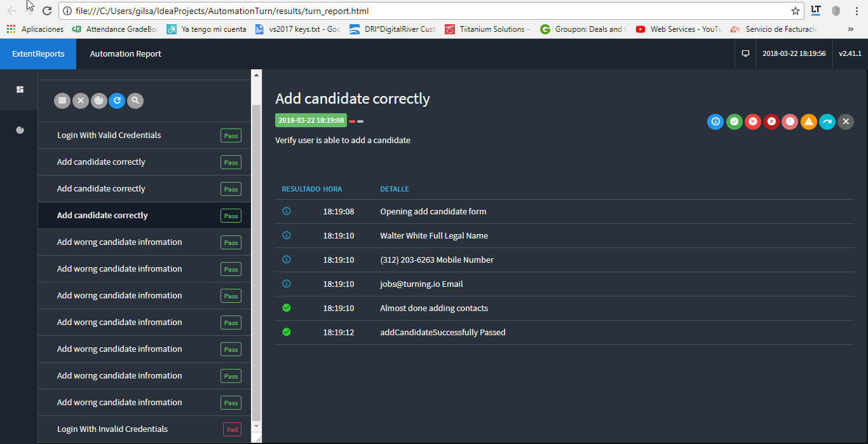Click the gray X clear-filter icon above test list

click(80, 101)
